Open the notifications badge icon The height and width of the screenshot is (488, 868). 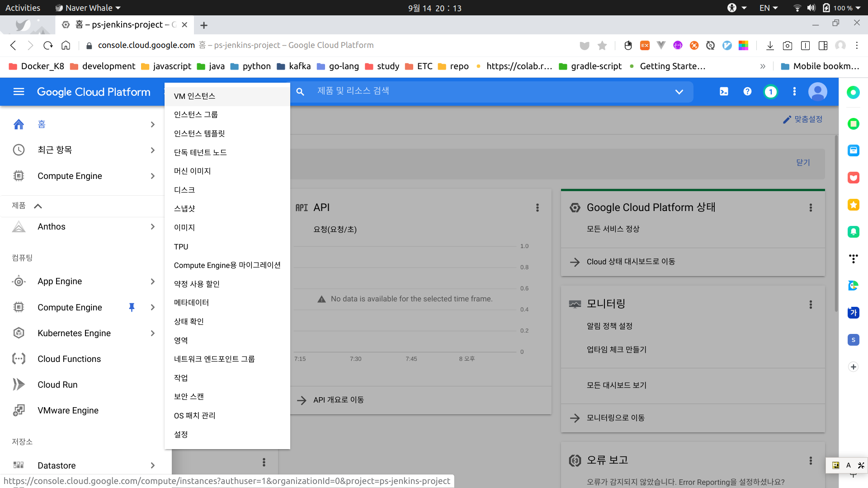771,92
